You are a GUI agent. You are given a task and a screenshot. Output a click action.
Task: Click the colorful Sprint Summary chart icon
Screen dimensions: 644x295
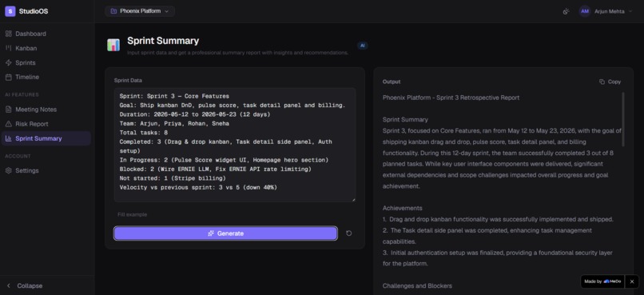pyautogui.click(x=113, y=45)
